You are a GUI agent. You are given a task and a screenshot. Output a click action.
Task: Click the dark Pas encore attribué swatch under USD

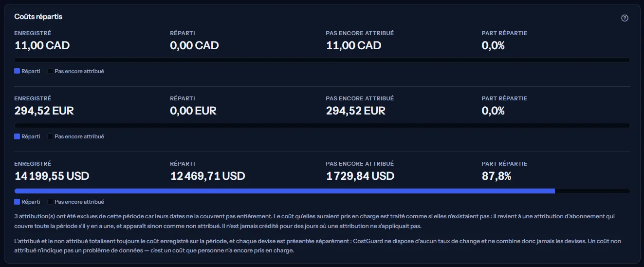[50, 202]
